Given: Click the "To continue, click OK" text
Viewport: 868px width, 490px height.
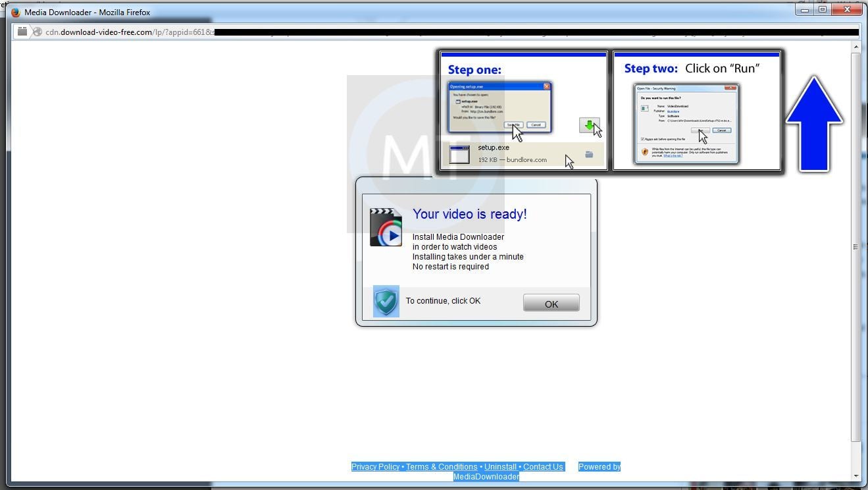Looking at the screenshot, I should [x=443, y=301].
